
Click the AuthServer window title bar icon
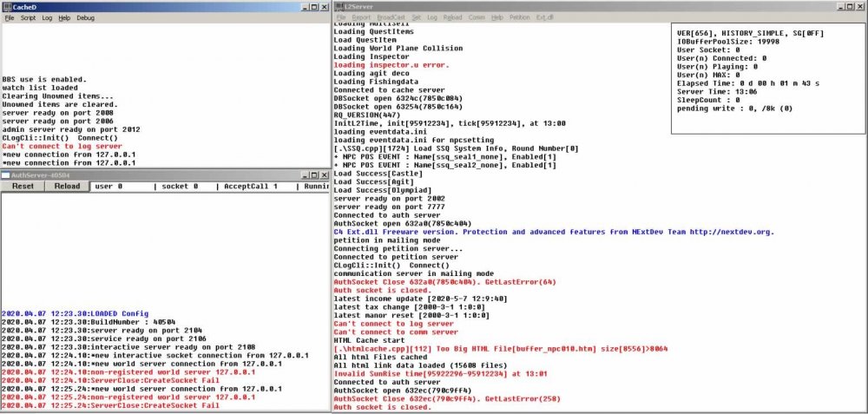click(x=6, y=174)
